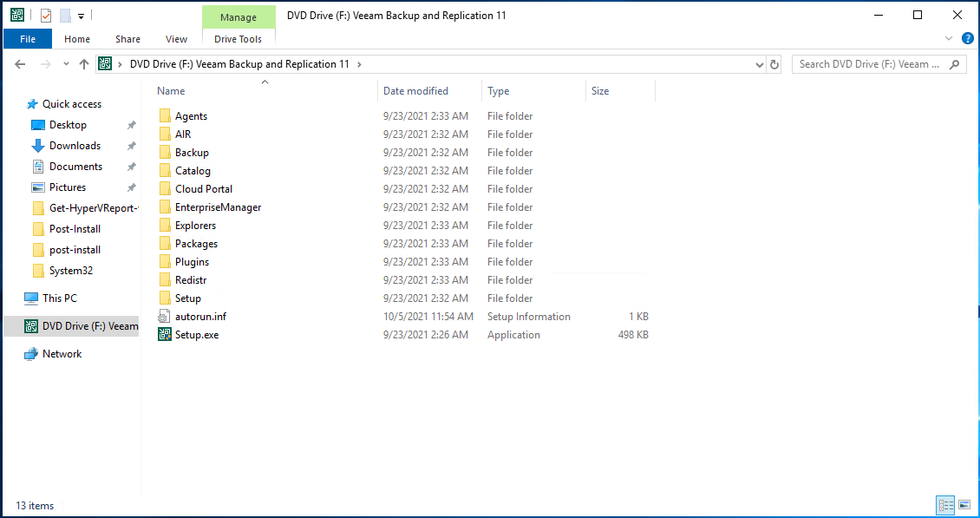The width and height of the screenshot is (980, 518).
Task: Select the Backup folder
Action: coord(192,153)
